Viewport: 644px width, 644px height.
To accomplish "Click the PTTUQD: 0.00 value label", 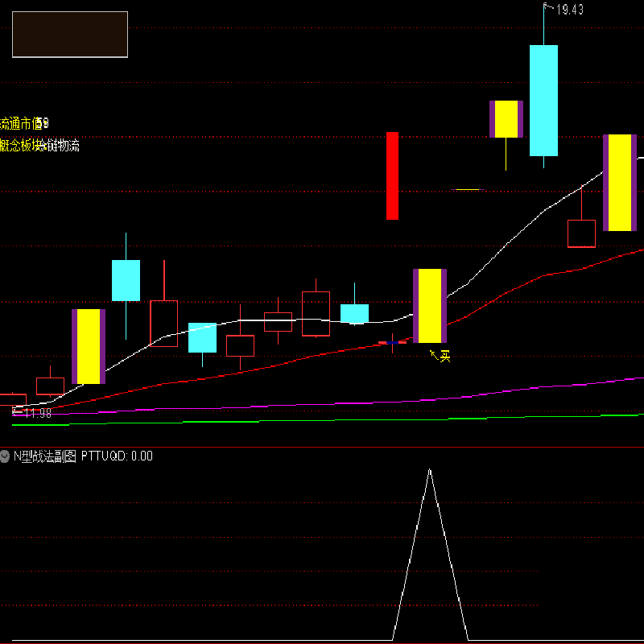I will point(118,456).
